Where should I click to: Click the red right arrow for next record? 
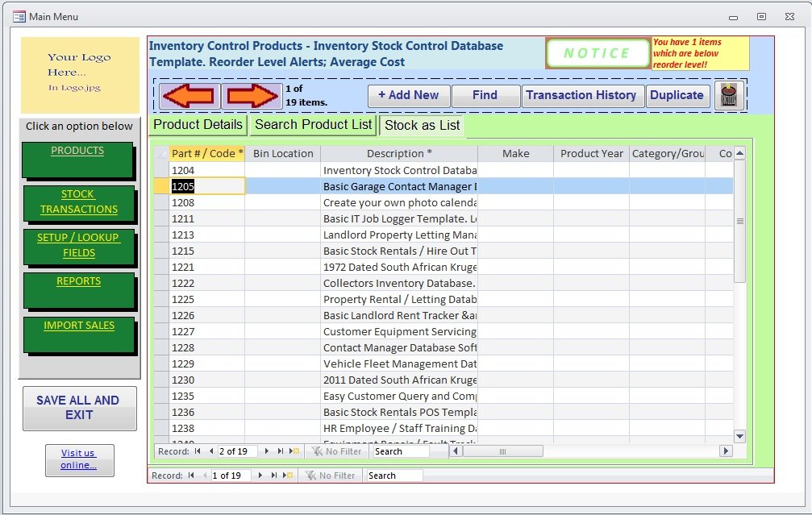pyautogui.click(x=249, y=95)
